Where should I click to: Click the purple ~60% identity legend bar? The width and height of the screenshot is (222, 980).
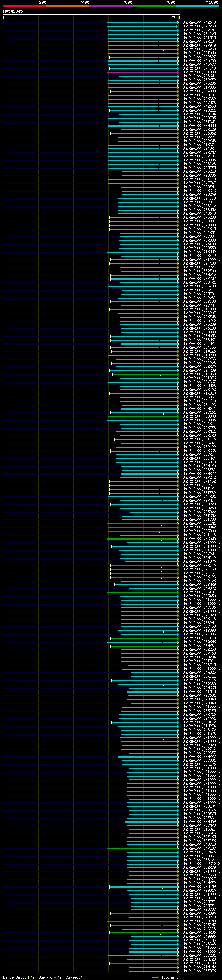point(111,6)
